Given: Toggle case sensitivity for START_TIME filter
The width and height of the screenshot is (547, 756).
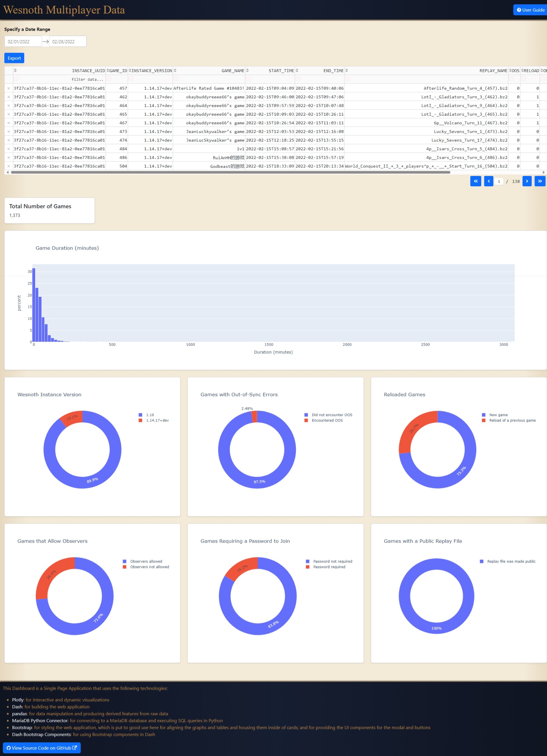Looking at the screenshot, I should tap(249, 79).
